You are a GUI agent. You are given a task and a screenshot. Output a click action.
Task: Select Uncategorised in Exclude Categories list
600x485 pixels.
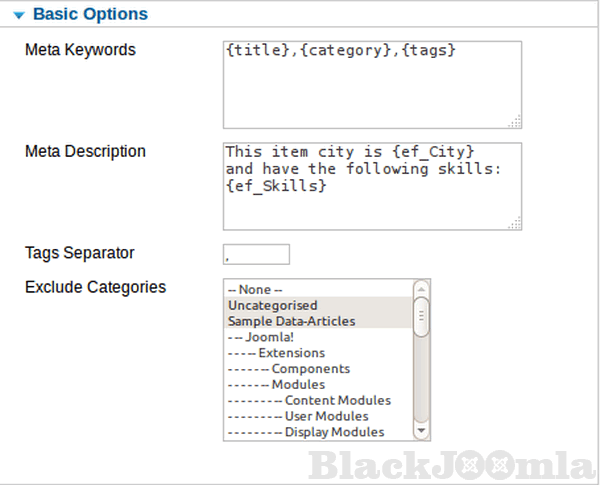pos(272,305)
